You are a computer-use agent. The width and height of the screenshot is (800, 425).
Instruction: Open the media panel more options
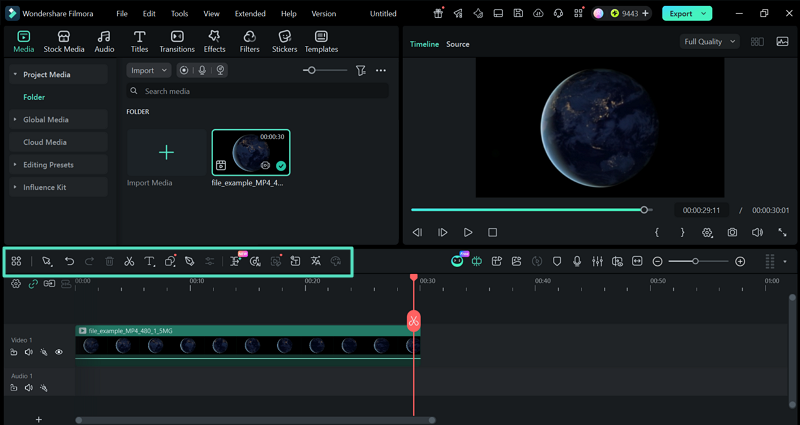[381, 70]
